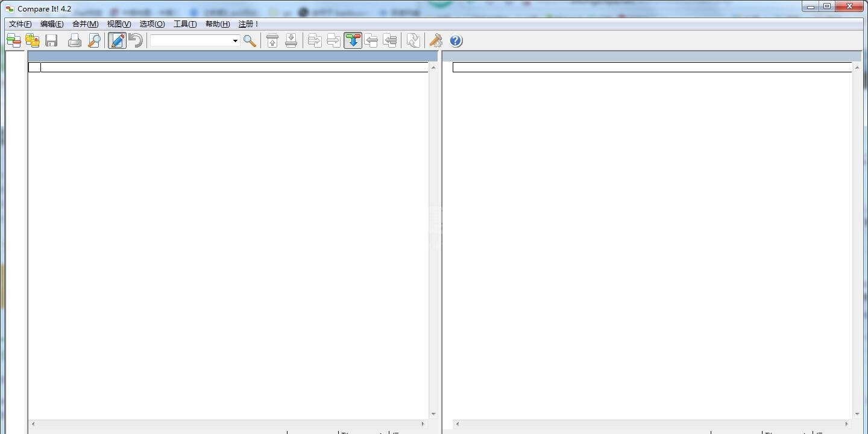Open the 文件(F) menu
This screenshot has width=868, height=434.
pyautogui.click(x=20, y=24)
